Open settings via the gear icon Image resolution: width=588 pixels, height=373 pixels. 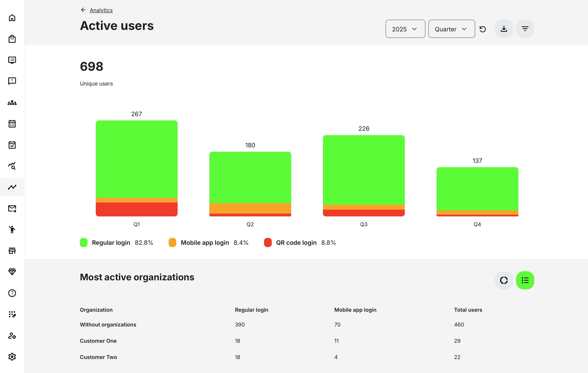[x=12, y=357]
